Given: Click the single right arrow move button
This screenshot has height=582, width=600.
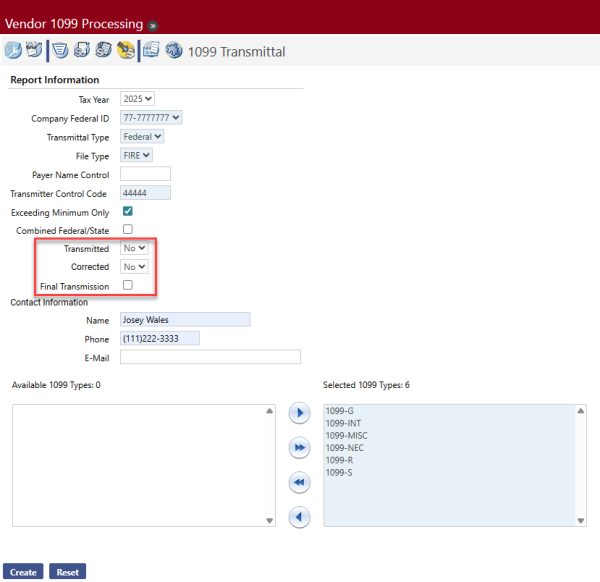Looking at the screenshot, I should click(x=299, y=413).
